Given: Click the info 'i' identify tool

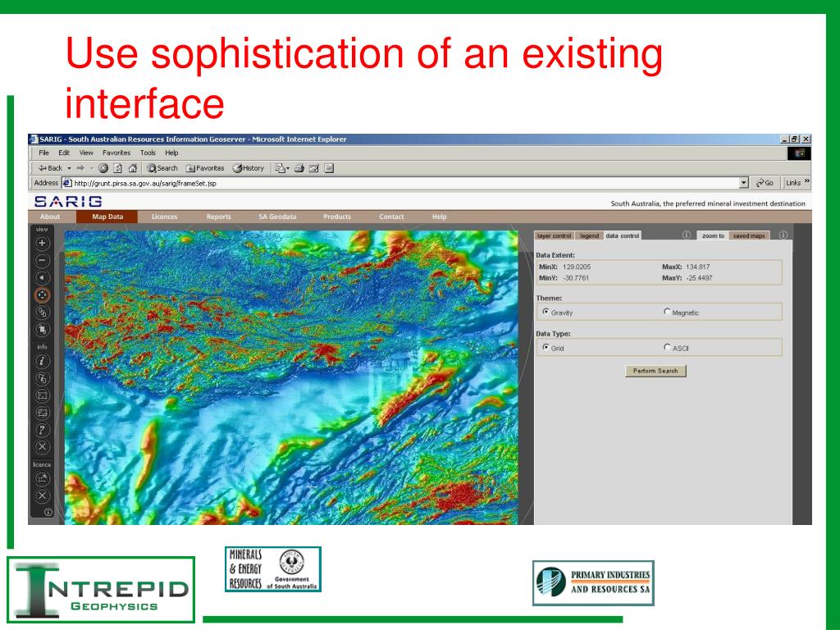Looking at the screenshot, I should pos(42,361).
